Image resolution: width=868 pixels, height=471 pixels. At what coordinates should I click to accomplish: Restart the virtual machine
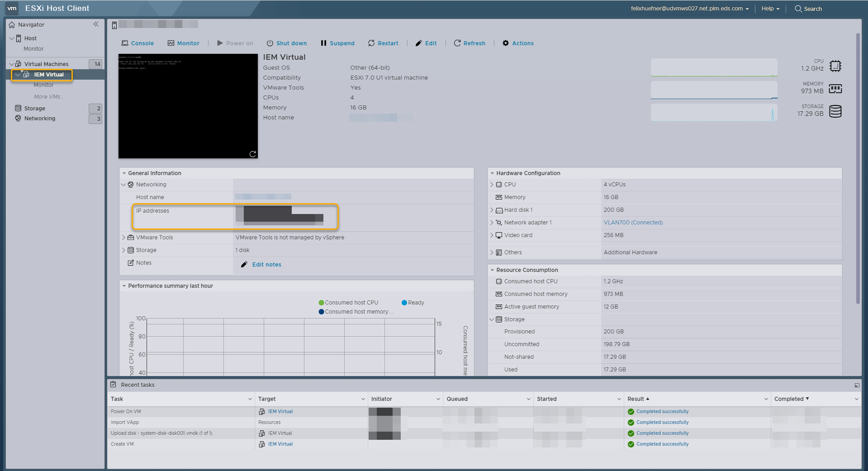tap(383, 43)
